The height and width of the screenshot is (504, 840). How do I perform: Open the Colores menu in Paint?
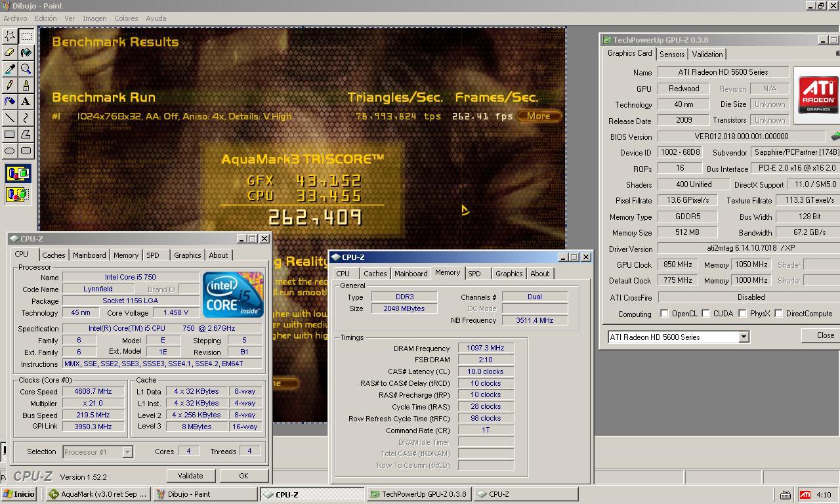(x=126, y=18)
